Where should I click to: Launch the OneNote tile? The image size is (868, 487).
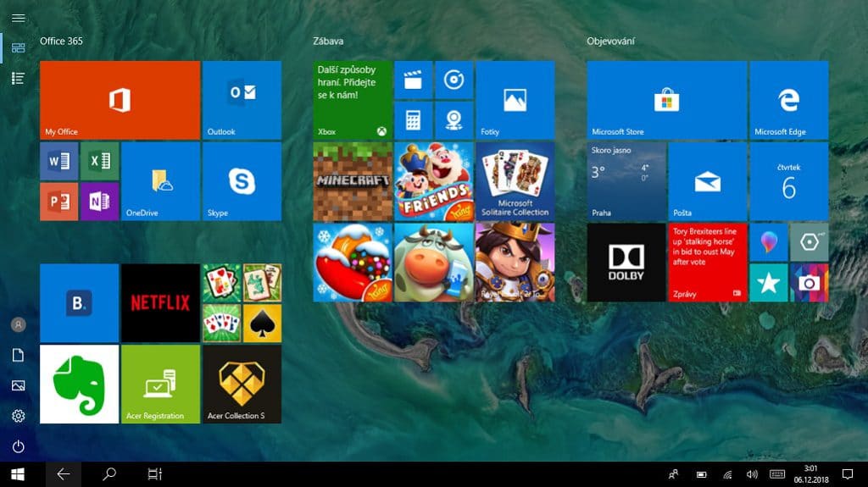click(100, 202)
